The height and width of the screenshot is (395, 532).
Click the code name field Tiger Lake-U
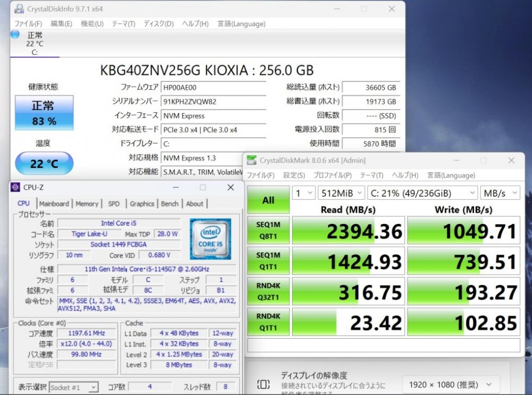pos(89,233)
